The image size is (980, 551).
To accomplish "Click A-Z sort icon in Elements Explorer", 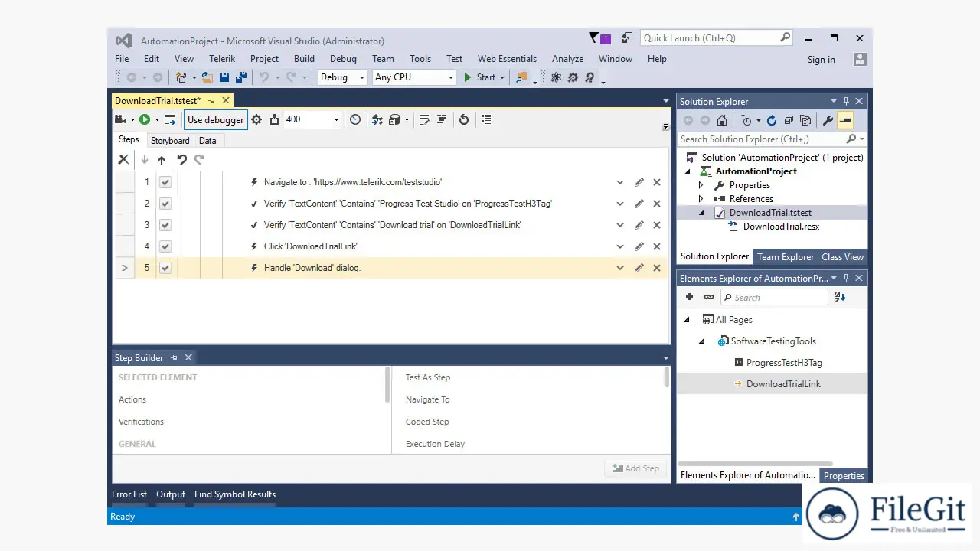I will tap(840, 297).
